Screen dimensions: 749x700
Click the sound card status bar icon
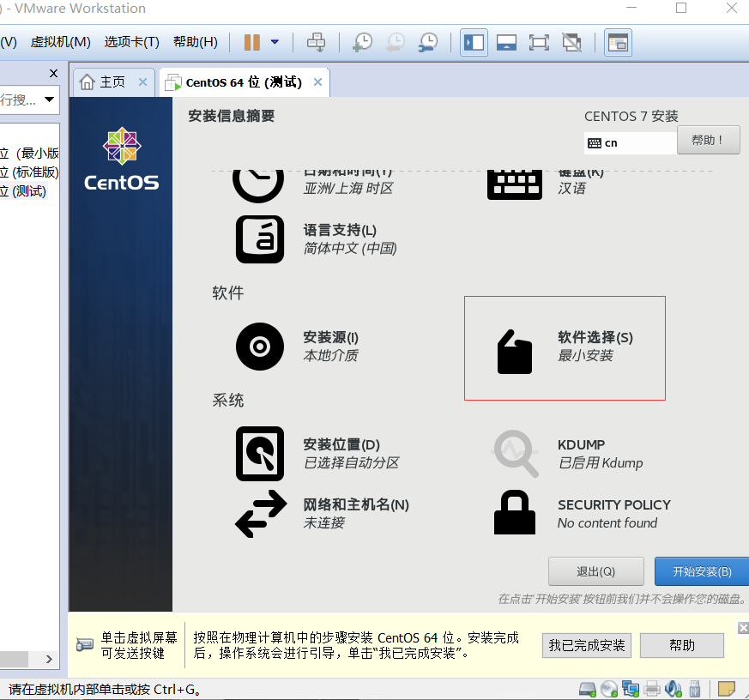673,689
